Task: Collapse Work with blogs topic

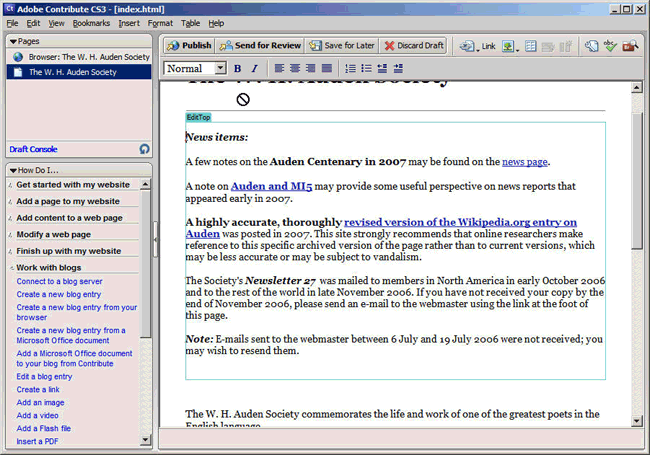Action: pyautogui.click(x=49, y=268)
